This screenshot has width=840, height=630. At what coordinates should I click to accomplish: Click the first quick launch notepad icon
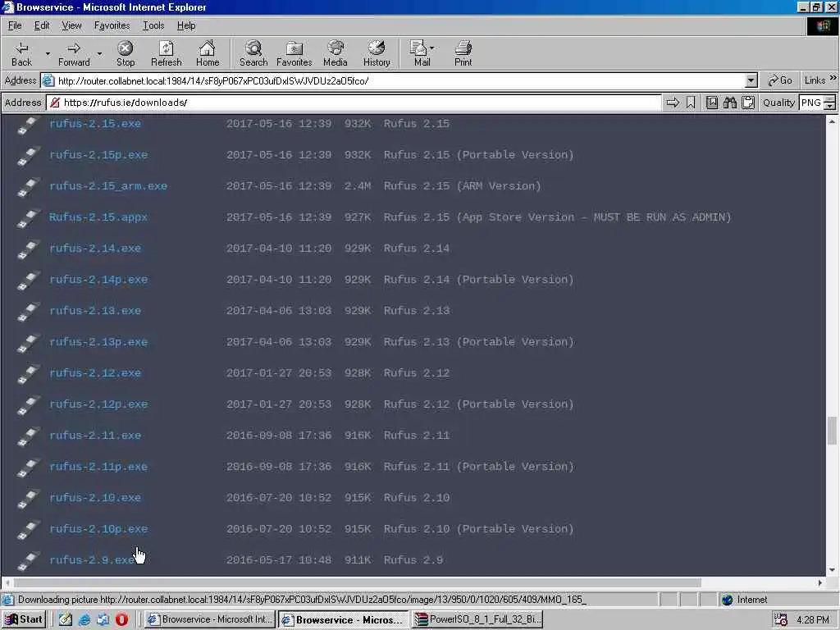point(66,619)
